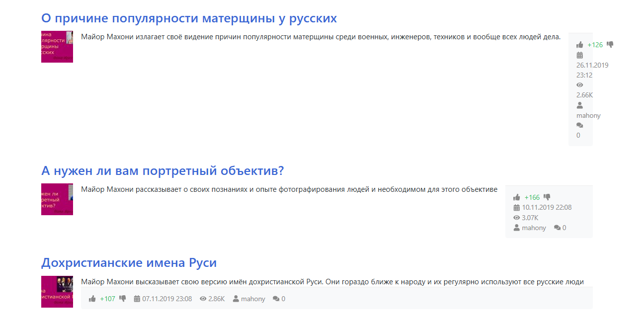Open article 'А нужен ли вам портретный объектив?'
644x329 pixels.
point(162,171)
